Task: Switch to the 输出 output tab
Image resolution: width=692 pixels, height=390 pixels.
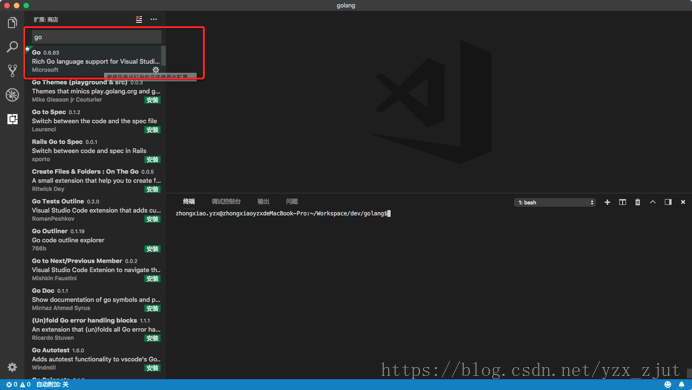Action: (x=263, y=202)
